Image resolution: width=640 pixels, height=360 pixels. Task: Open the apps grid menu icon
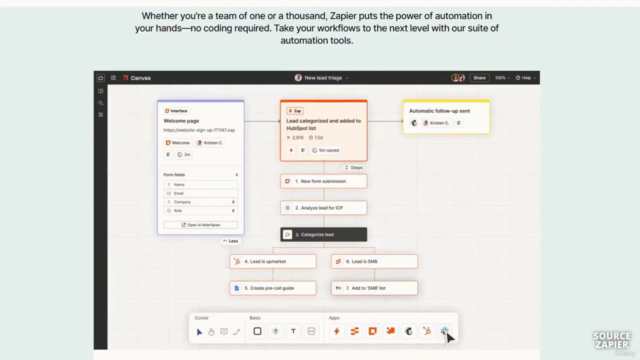pyautogui.click(x=113, y=78)
